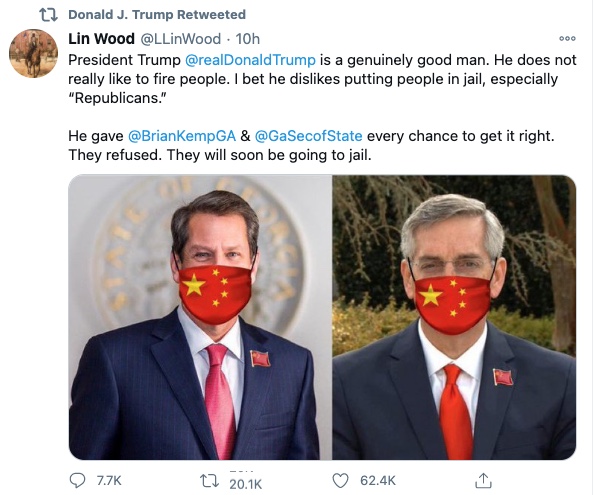This screenshot has width=602, height=495.
Task: Open the three-dot more options menu
Action: [567, 38]
